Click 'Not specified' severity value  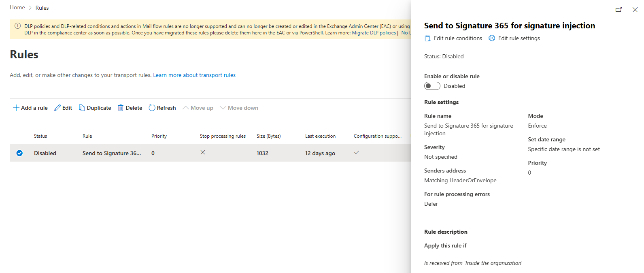pyautogui.click(x=441, y=157)
